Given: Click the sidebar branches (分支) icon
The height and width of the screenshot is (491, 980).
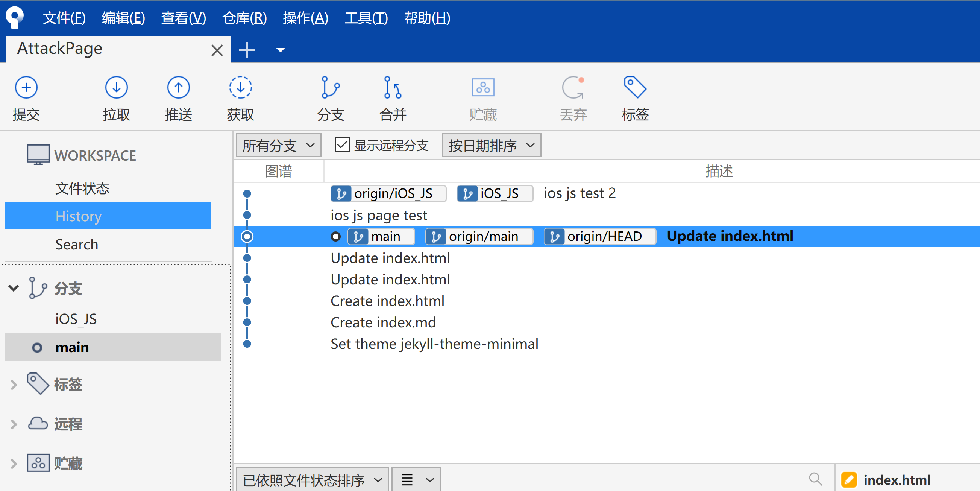Looking at the screenshot, I should click(x=38, y=288).
